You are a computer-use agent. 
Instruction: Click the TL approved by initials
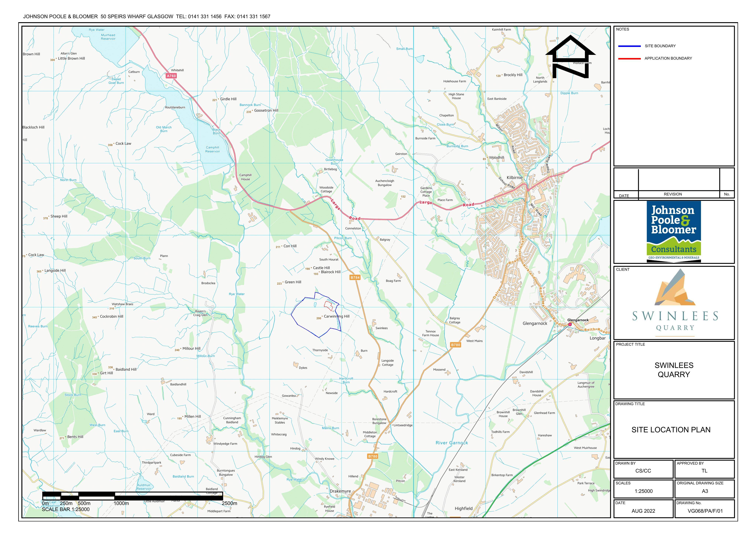pyautogui.click(x=704, y=471)
